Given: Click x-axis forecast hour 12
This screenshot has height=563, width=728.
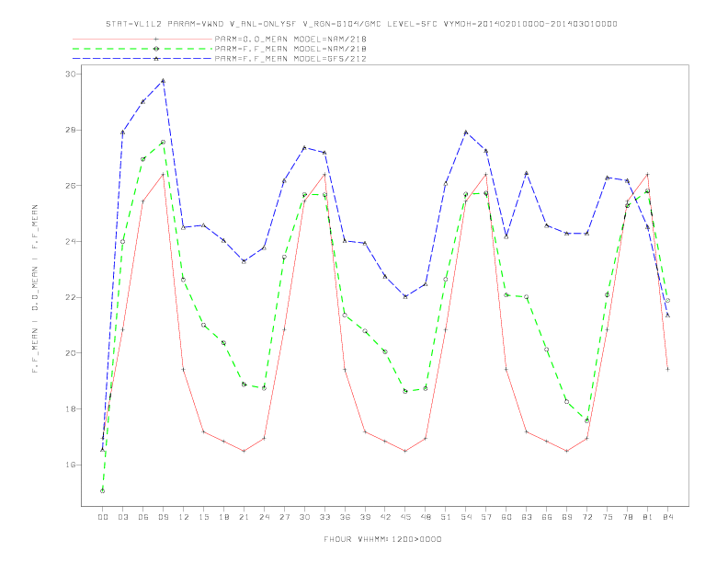Looking at the screenshot, I should (x=184, y=517).
